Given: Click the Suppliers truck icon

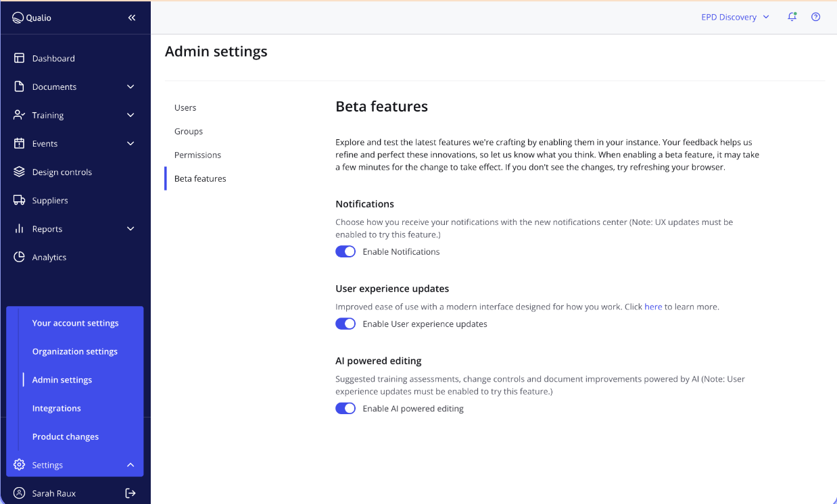Looking at the screenshot, I should [19, 200].
